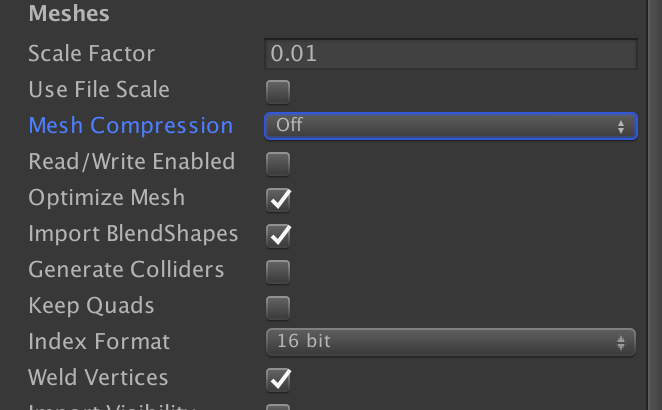This screenshot has height=410, width=662.
Task: Click the highlighted Mesh Compression label
Action: click(x=131, y=126)
